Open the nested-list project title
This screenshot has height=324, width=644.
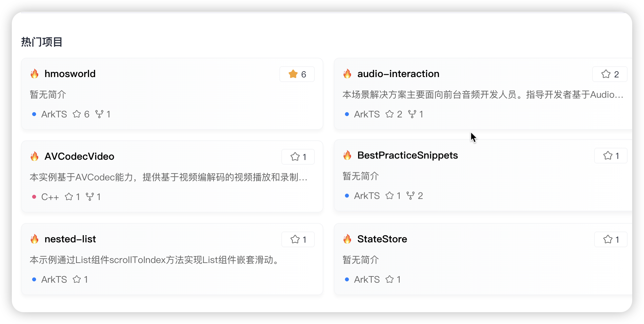tap(70, 239)
